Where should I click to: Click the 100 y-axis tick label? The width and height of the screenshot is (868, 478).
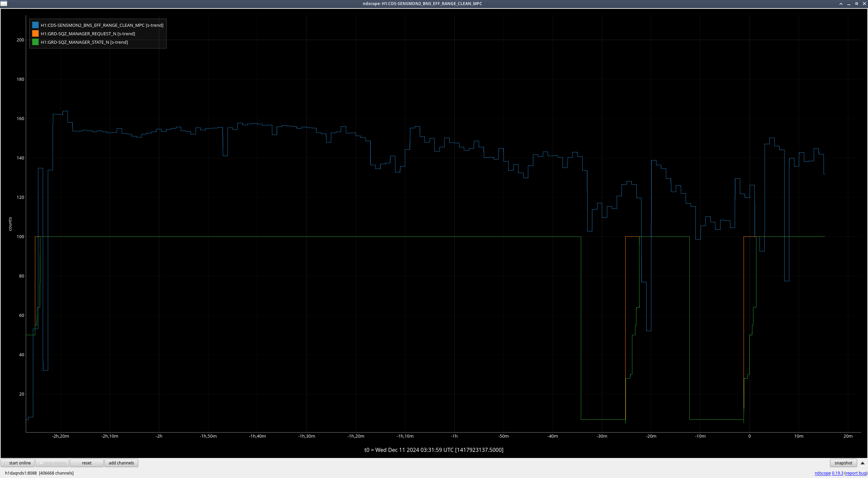click(x=20, y=236)
